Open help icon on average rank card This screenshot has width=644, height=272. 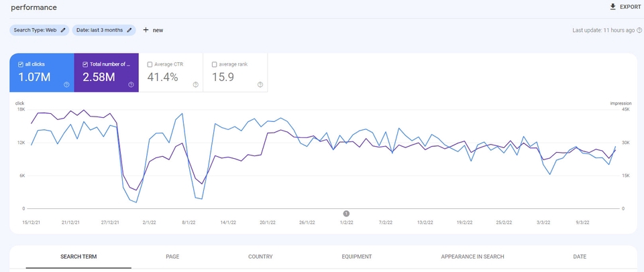pos(260,84)
